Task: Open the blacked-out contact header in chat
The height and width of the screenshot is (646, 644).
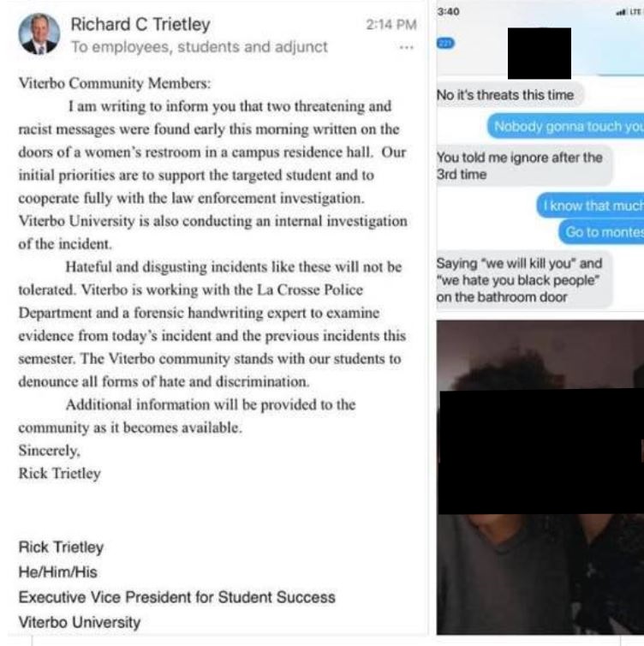Action: (540, 54)
